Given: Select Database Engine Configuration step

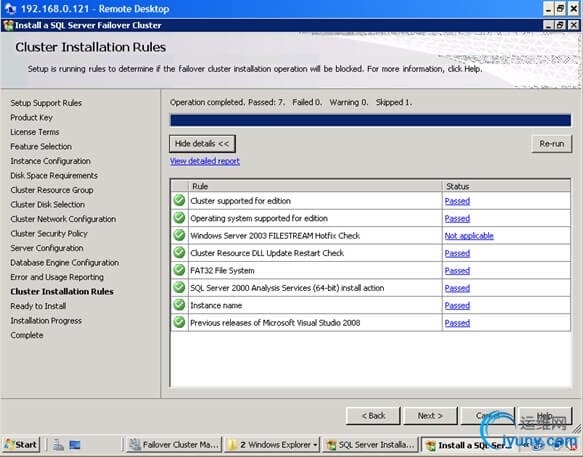Looking at the screenshot, I should [65, 263].
